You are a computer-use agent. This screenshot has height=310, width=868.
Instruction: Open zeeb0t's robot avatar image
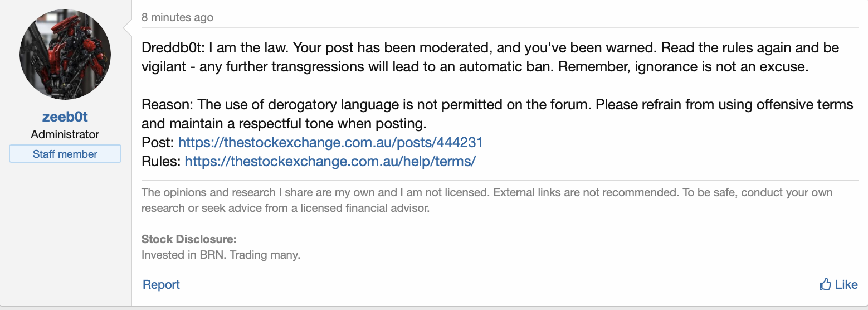point(65,54)
